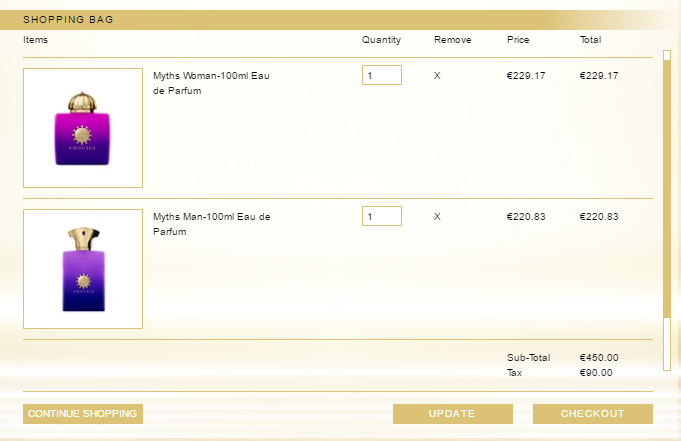Edit quantity field for Myths Man
The height and width of the screenshot is (441, 681).
coord(382,216)
